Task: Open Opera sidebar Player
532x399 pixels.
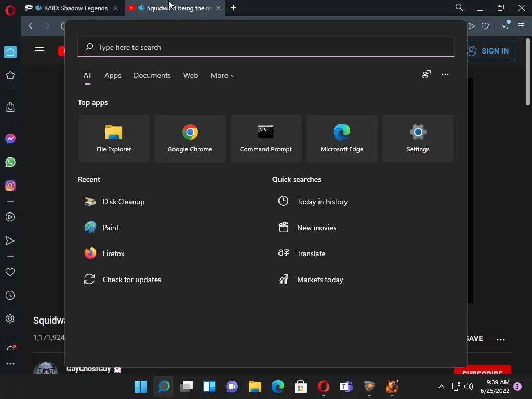Action: click(10, 217)
